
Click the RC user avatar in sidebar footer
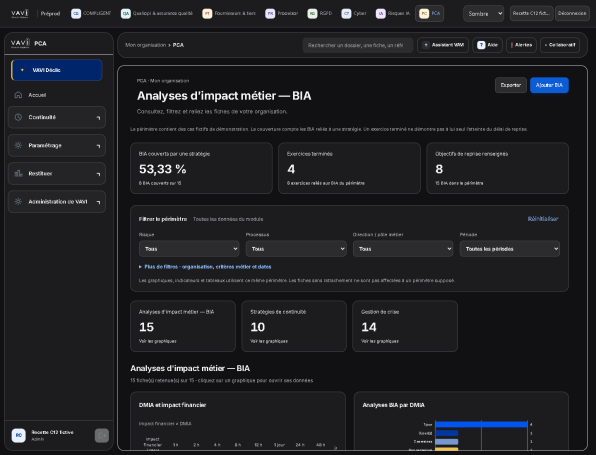click(19, 435)
